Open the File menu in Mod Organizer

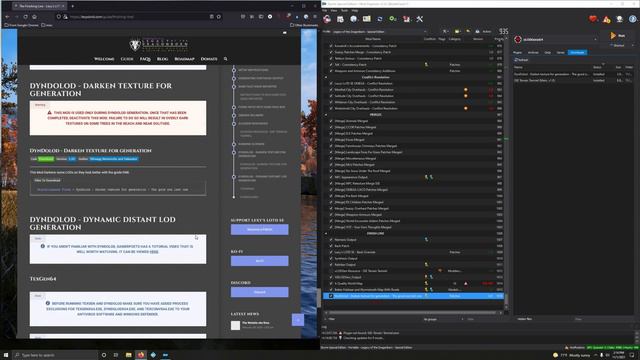(324, 10)
